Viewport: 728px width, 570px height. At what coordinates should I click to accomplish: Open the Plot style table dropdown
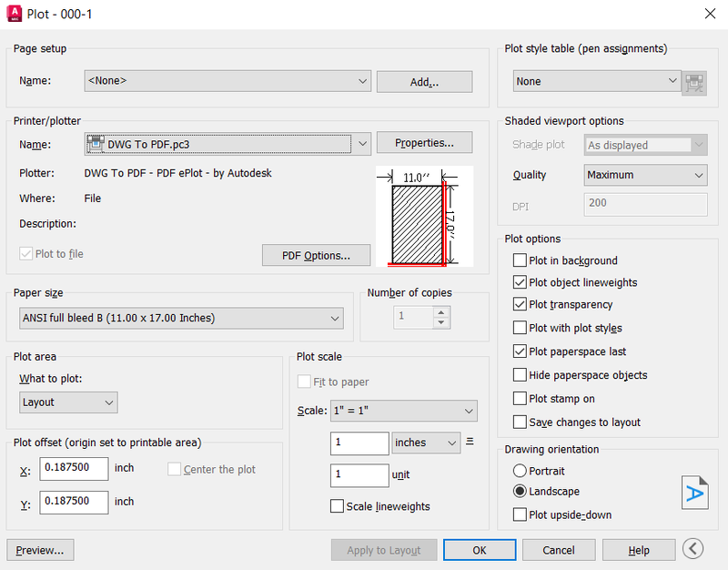(x=597, y=81)
